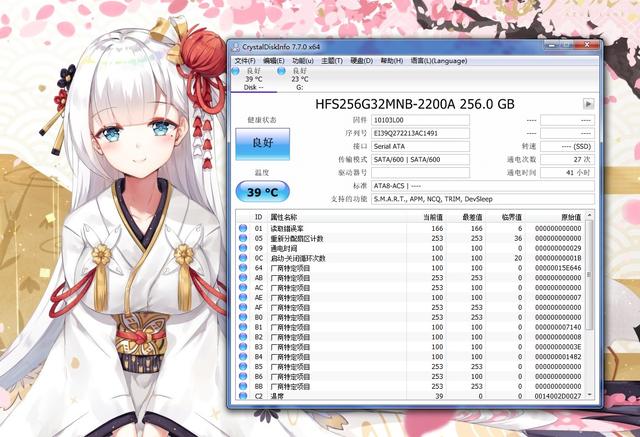Click status orb for attribute 01
Screen dimensions: 640x437
pos(243,228)
